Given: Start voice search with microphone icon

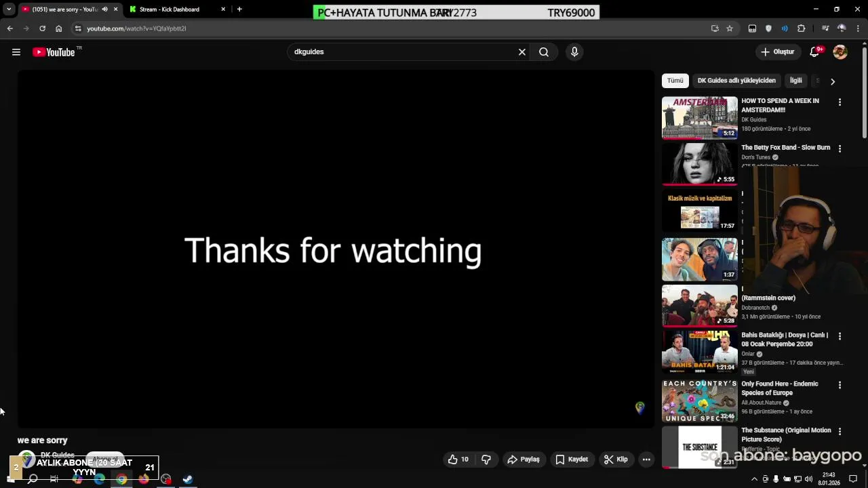Looking at the screenshot, I should coord(574,52).
